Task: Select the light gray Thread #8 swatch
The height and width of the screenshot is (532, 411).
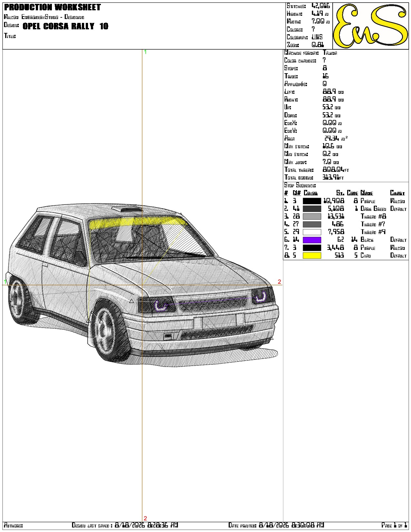Action: (x=312, y=216)
